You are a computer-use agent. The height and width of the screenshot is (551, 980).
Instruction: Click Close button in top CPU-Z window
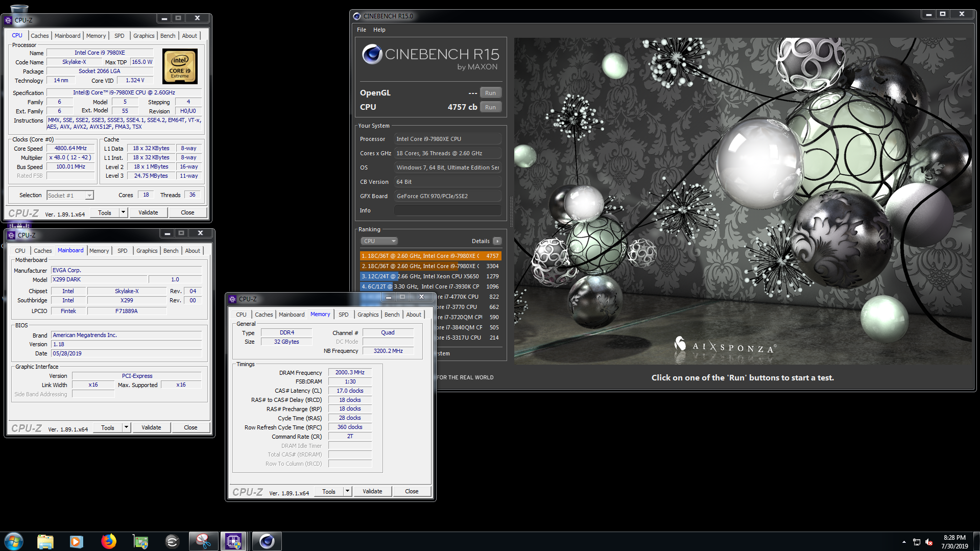pos(187,212)
